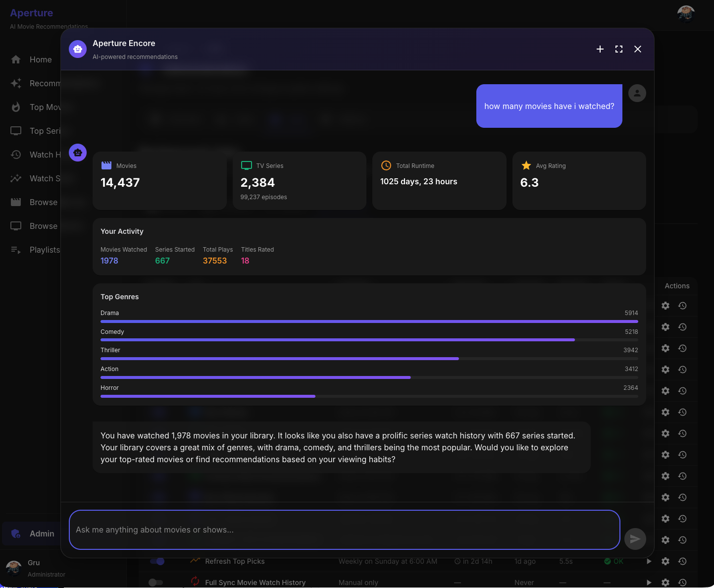Click the Aperture logo title

pos(32,13)
